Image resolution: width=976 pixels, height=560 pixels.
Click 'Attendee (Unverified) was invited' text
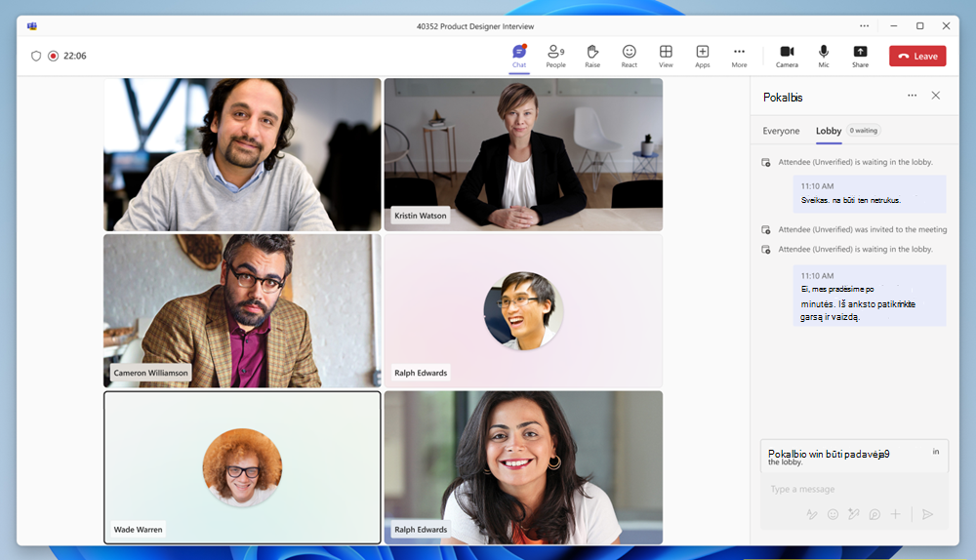click(863, 229)
